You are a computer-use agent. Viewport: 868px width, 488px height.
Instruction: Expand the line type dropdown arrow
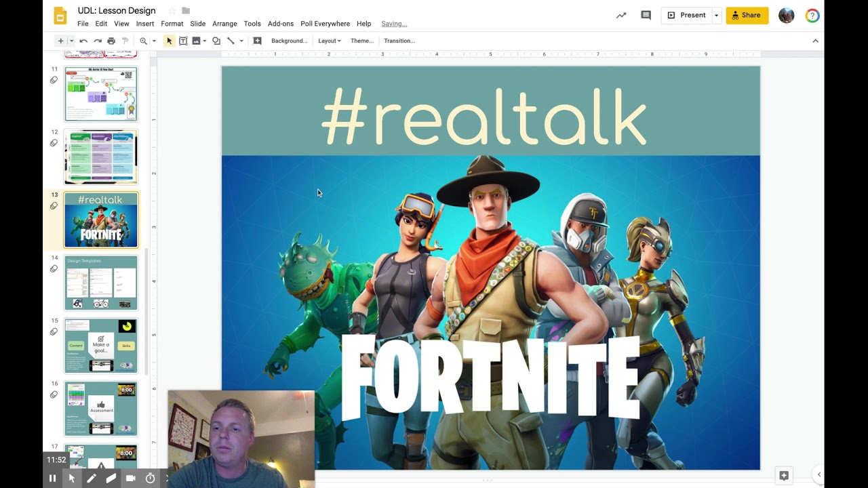241,41
